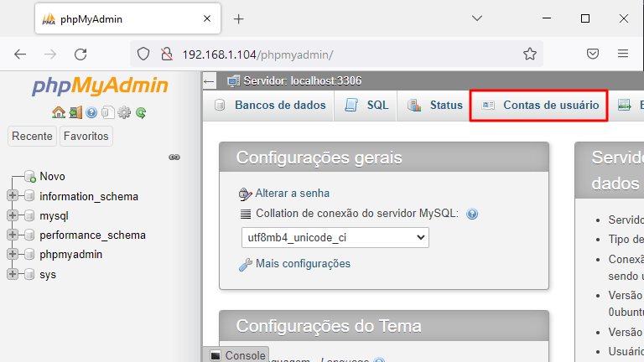Click the wrench icon of Mais configurações

coord(246,264)
